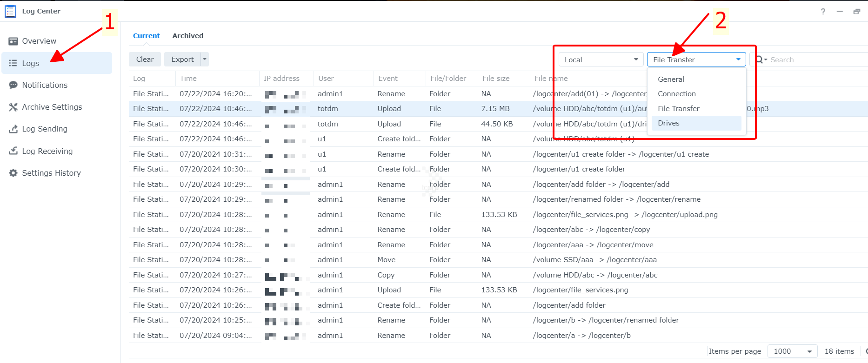868x363 pixels.
Task: Click the Log Sending icon
Action: click(13, 129)
